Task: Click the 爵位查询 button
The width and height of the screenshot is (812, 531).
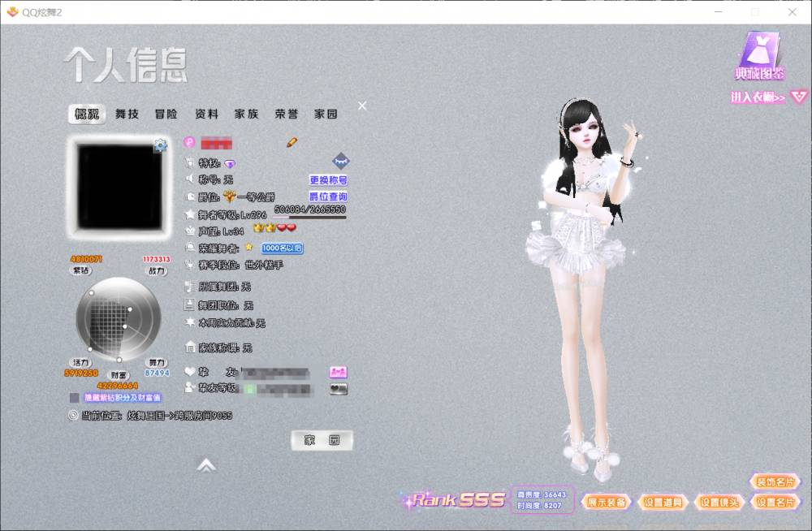Action: [328, 196]
